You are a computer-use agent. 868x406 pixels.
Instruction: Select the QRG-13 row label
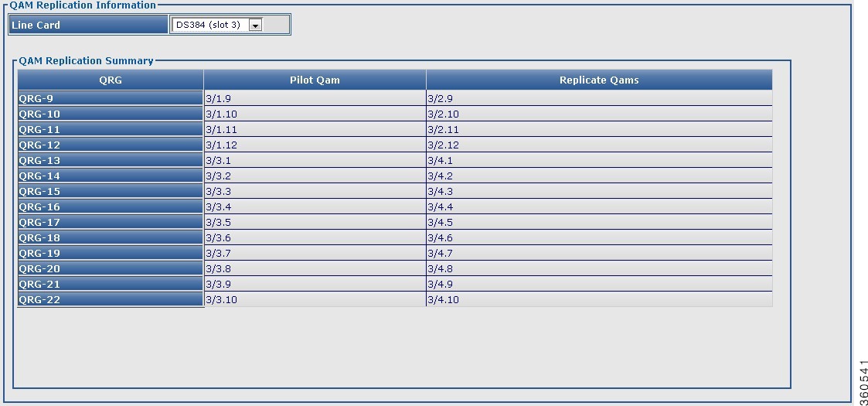point(111,161)
